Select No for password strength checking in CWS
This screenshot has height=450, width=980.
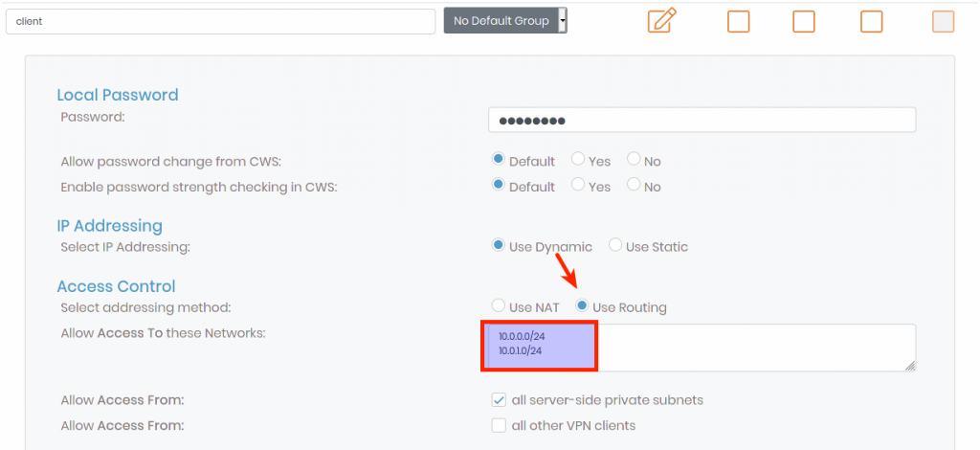[634, 186]
